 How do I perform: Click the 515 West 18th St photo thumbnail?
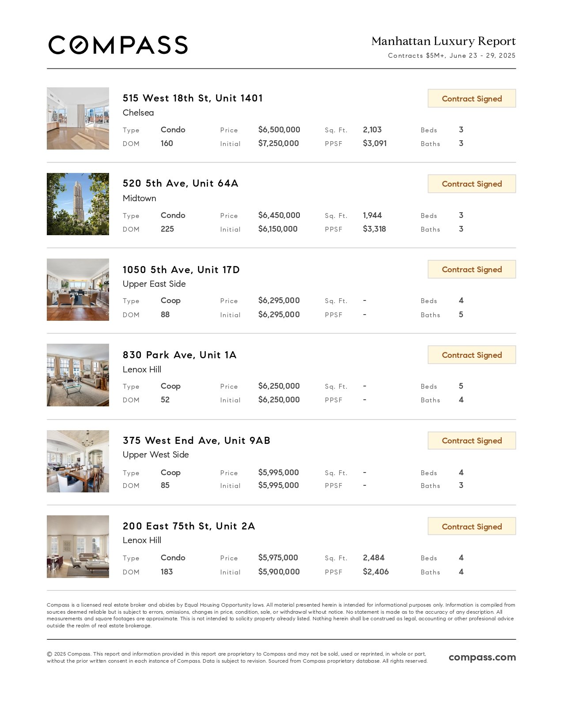point(78,118)
